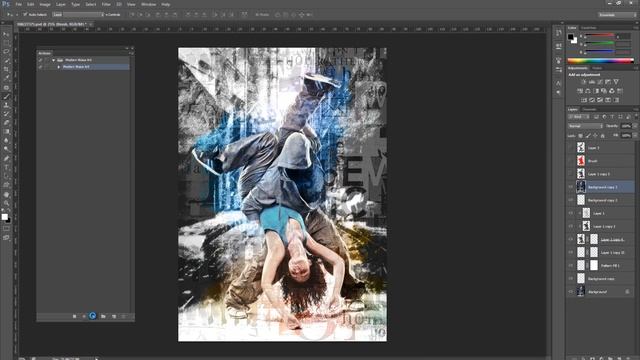Switch to the Styles tab

point(597,68)
